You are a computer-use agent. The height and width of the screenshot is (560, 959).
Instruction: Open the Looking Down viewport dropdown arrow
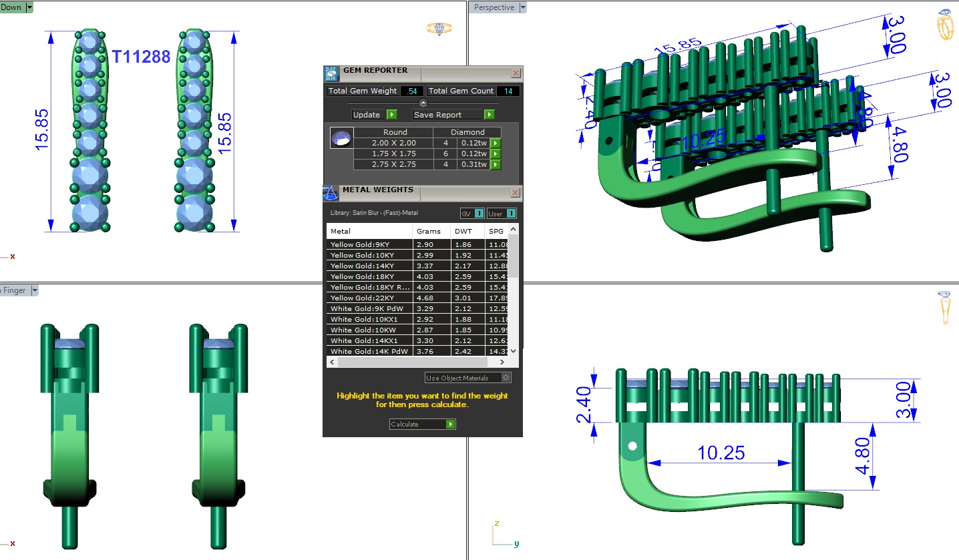click(x=29, y=7)
